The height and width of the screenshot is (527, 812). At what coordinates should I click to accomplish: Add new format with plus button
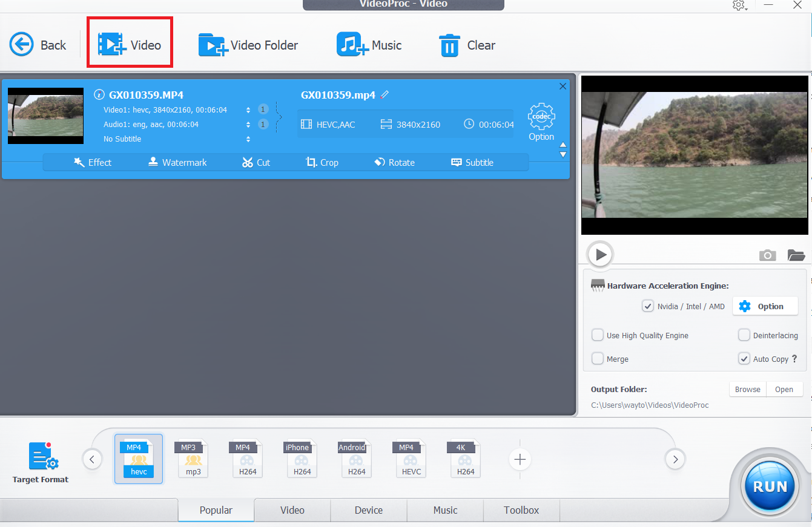tap(520, 460)
